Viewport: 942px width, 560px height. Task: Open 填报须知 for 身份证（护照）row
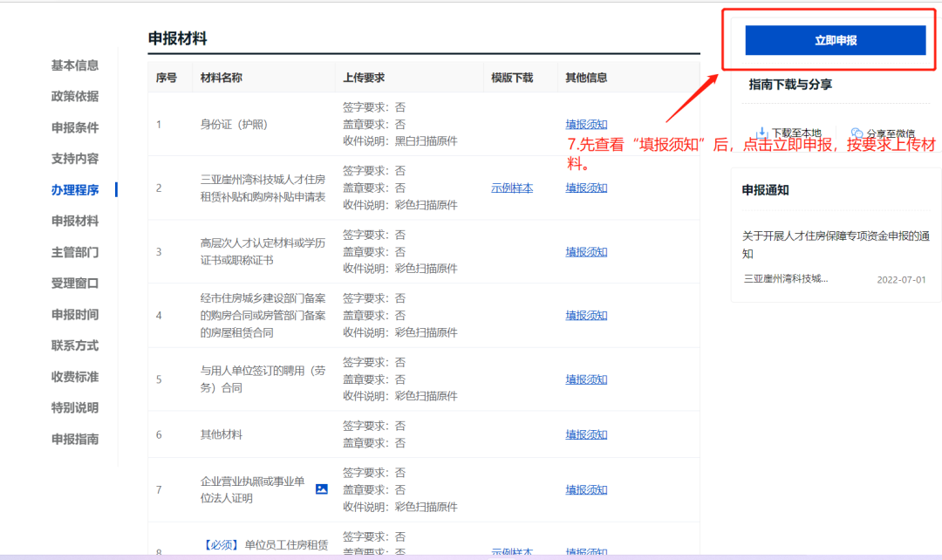(x=586, y=124)
